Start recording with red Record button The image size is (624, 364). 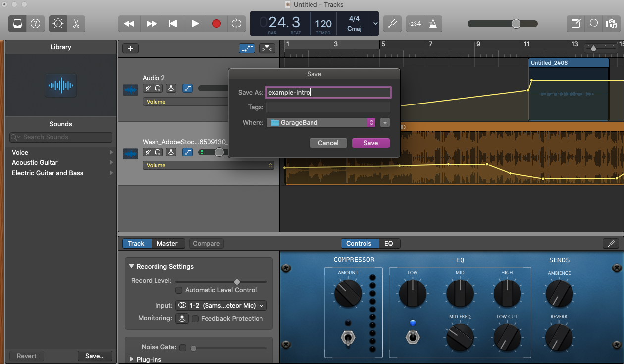pyautogui.click(x=216, y=24)
